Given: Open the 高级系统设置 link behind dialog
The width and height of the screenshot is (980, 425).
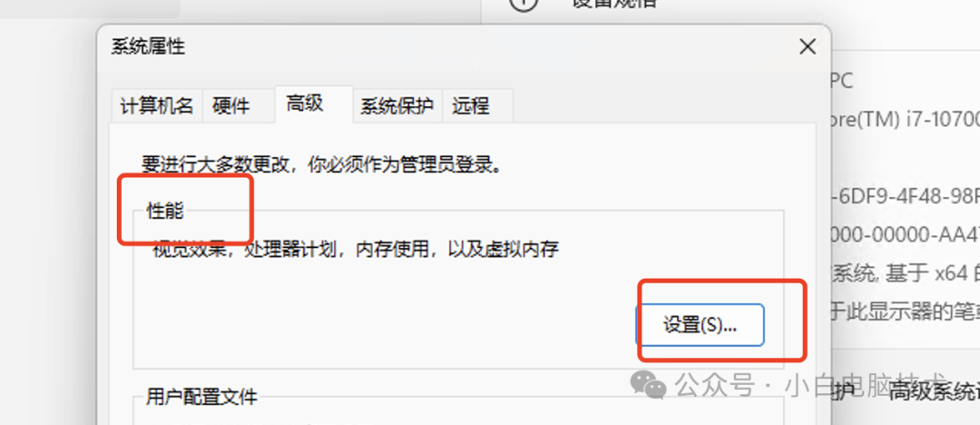Looking at the screenshot, I should (934, 391).
